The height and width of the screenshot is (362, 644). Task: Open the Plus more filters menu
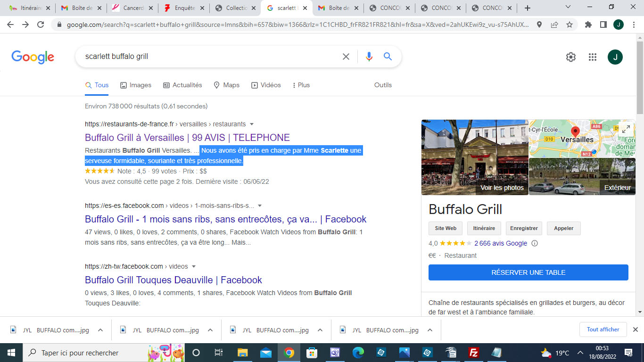301,85
